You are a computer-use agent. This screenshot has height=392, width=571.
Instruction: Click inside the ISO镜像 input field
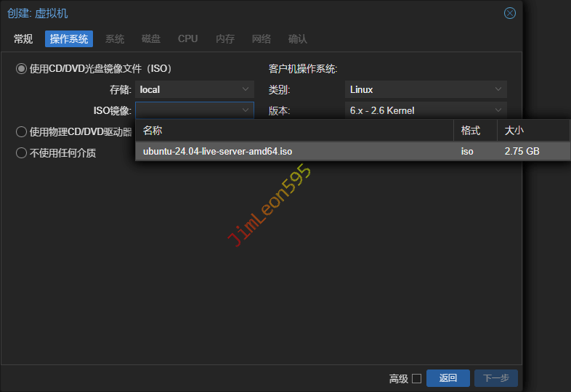click(186, 110)
